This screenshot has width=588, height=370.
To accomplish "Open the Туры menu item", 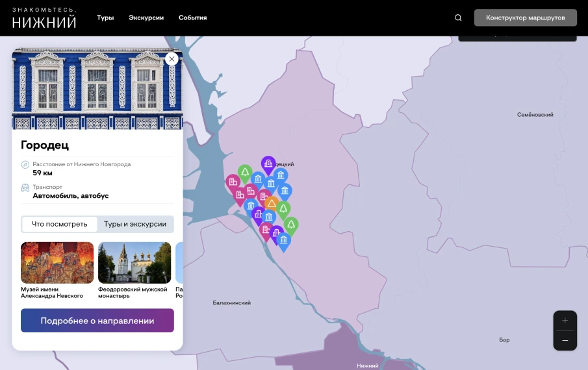I will pos(105,18).
